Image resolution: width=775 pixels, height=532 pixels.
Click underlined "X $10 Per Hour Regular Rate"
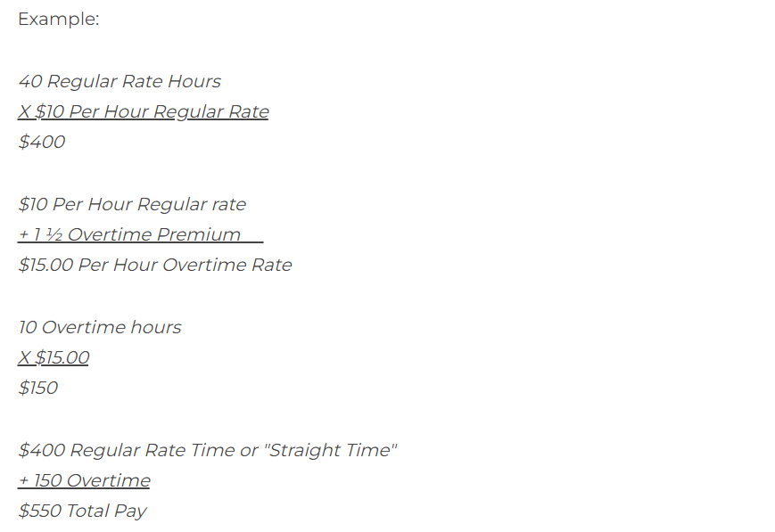143,111
